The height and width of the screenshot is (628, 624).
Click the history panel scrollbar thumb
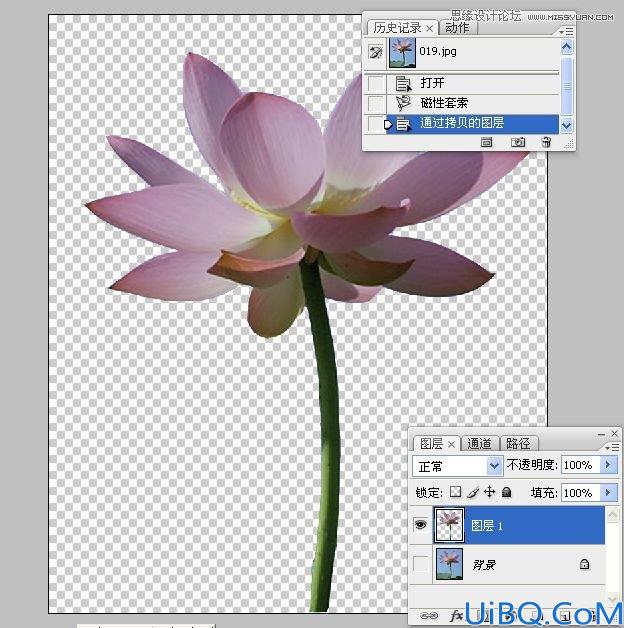567,86
